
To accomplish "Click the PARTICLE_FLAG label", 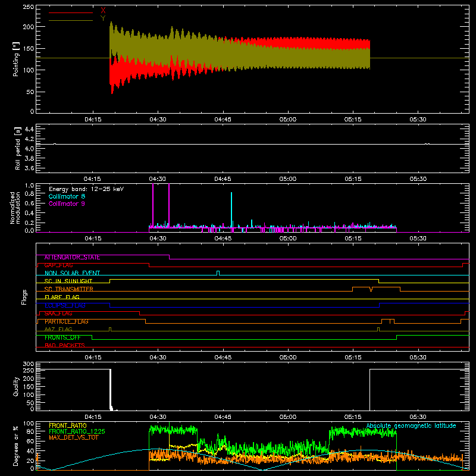I will [66, 321].
